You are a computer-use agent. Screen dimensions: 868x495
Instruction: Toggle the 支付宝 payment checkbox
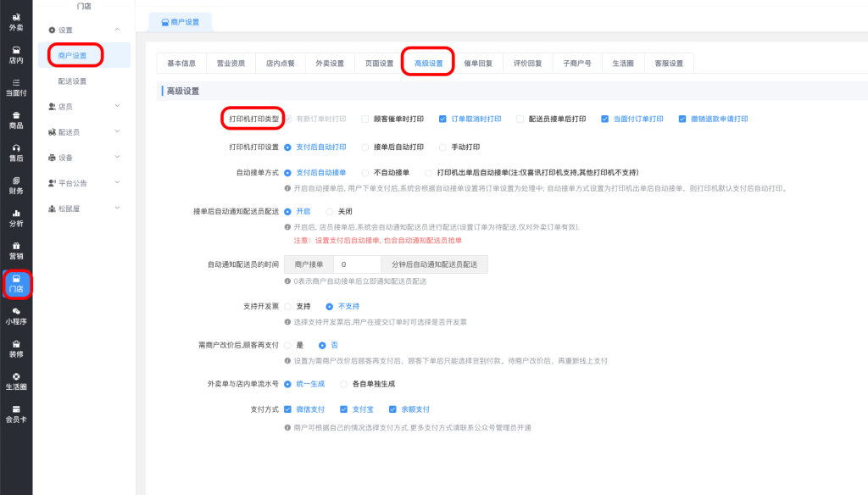point(343,409)
